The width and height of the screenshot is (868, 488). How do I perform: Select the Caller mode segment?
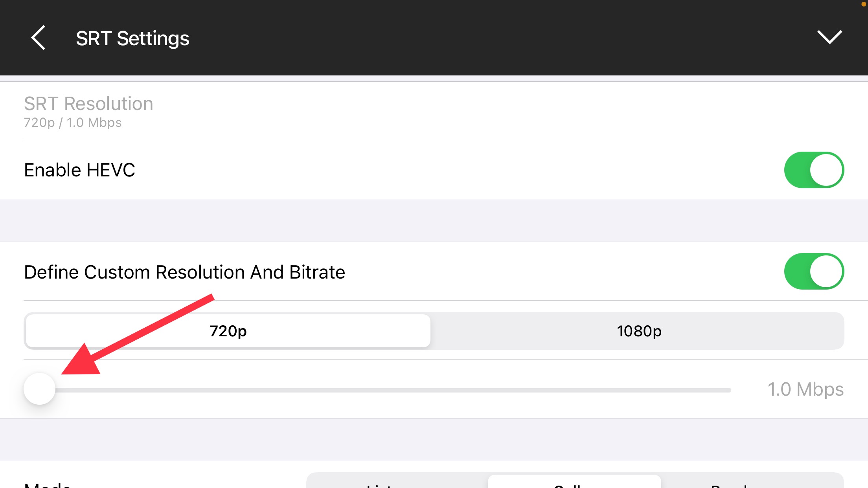[x=574, y=483]
